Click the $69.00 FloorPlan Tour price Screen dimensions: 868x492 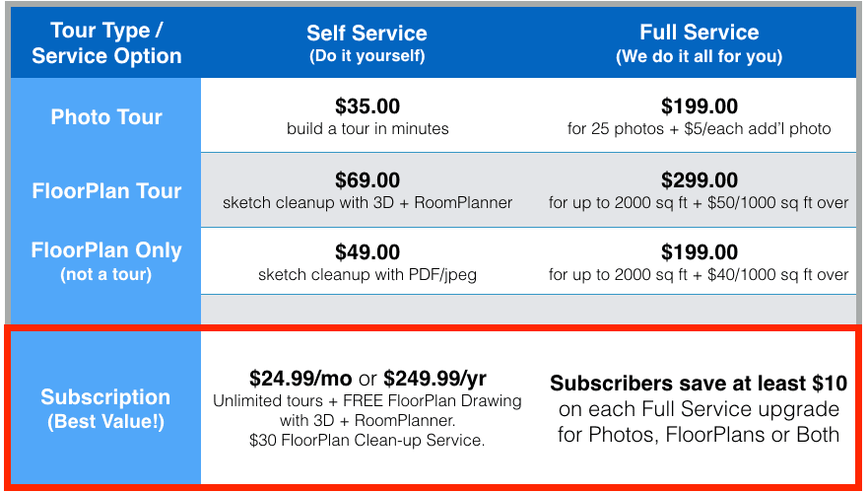pos(367,180)
